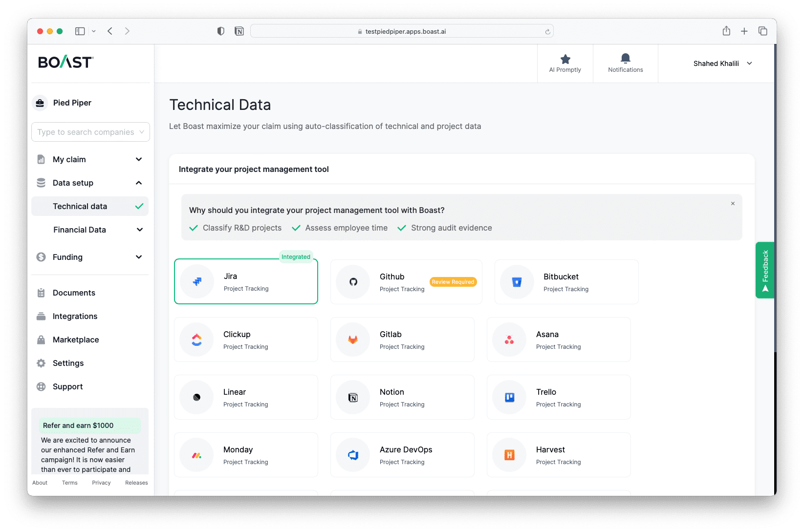Viewport: 804px width, 532px height.
Task: Open the Jira integrated card
Action: (x=246, y=282)
